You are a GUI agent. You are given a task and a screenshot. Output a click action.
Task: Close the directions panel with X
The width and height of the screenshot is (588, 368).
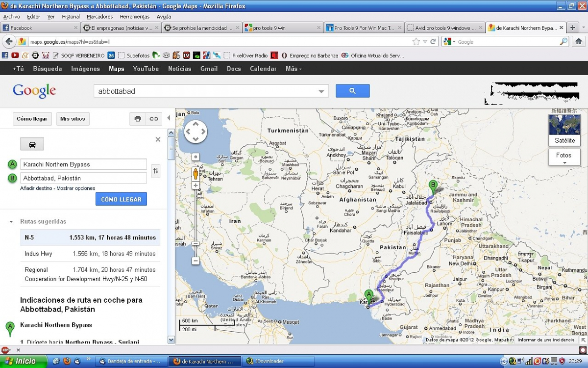pos(158,139)
